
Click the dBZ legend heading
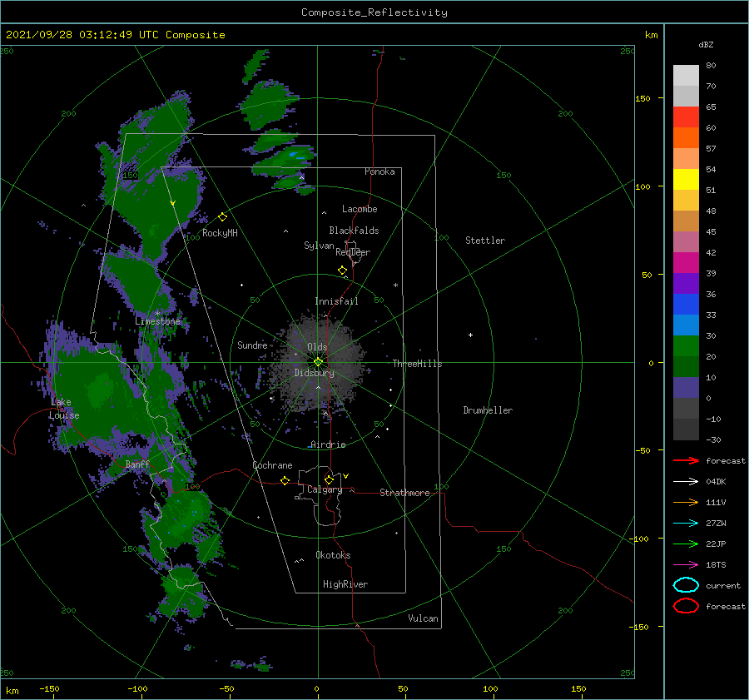[x=706, y=44]
